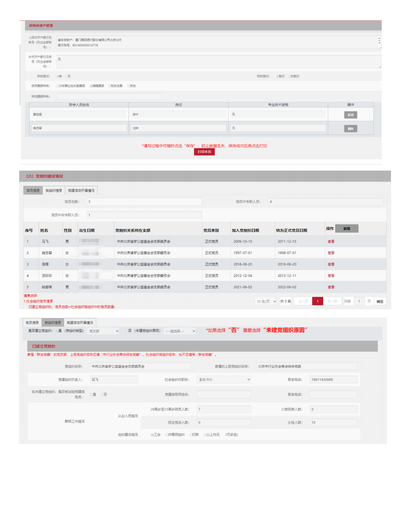Select 是 radio for 派驻党建指导员
411x532 pixels.
(92, 395)
